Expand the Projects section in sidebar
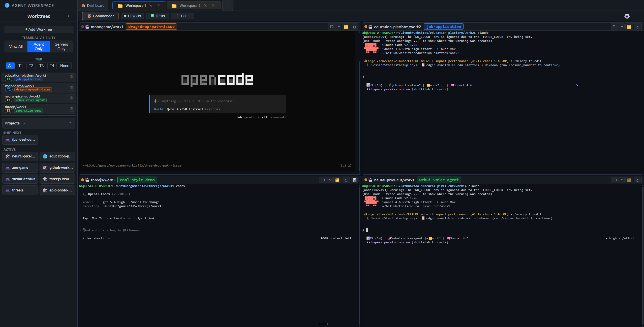Screen dimensions: 644x327 coord(70,123)
